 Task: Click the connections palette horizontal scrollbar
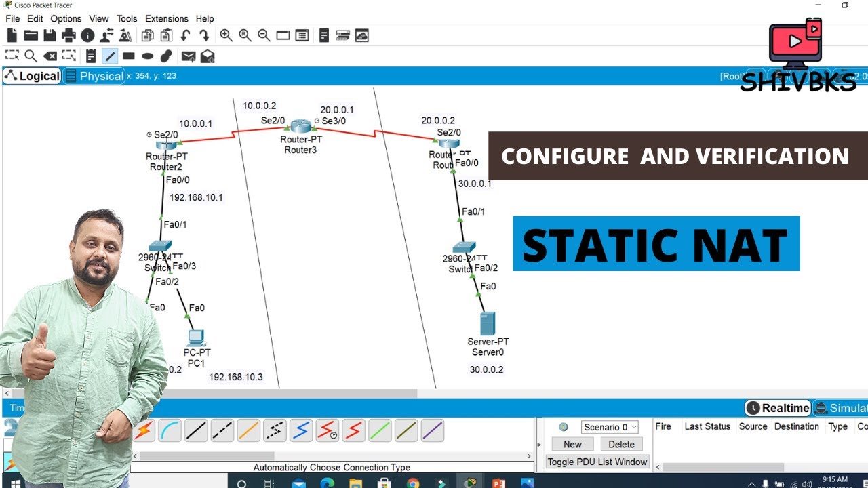207,456
